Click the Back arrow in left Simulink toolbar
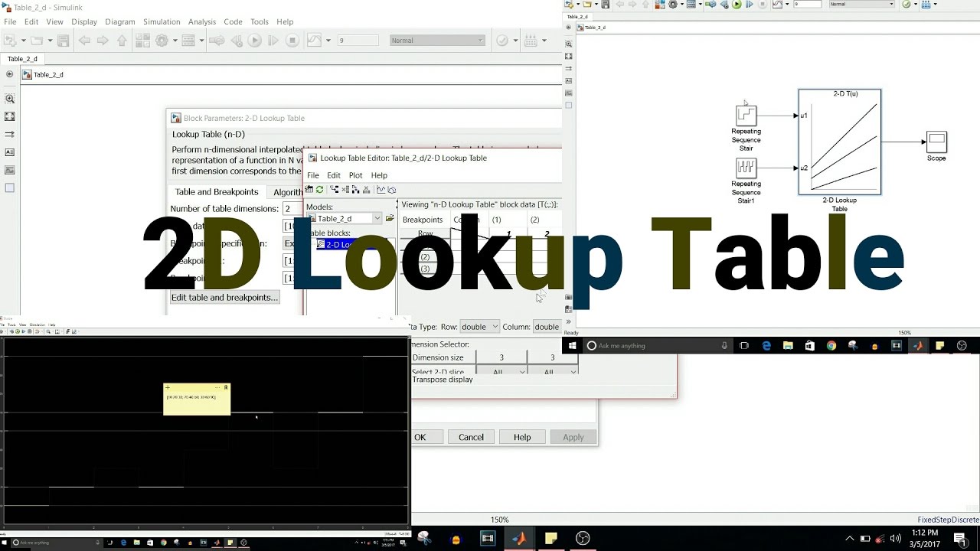Image resolution: width=980 pixels, height=551 pixels. [x=84, y=41]
